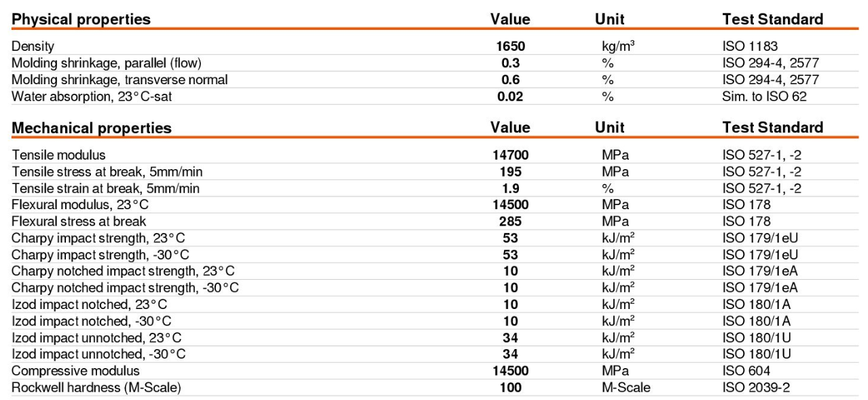Click the Mechanical properties section heading
The image size is (868, 400).
pos(92,128)
